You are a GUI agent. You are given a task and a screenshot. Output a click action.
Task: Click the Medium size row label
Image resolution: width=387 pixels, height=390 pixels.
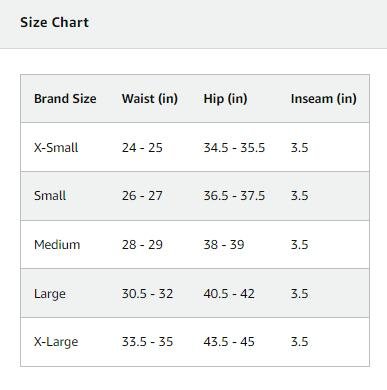[x=57, y=245]
